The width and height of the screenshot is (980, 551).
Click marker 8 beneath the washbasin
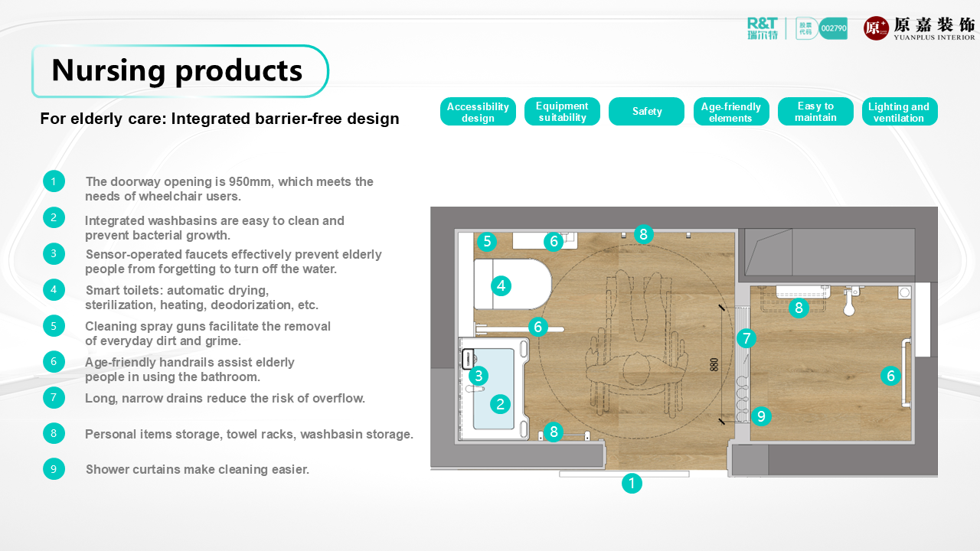pos(554,432)
